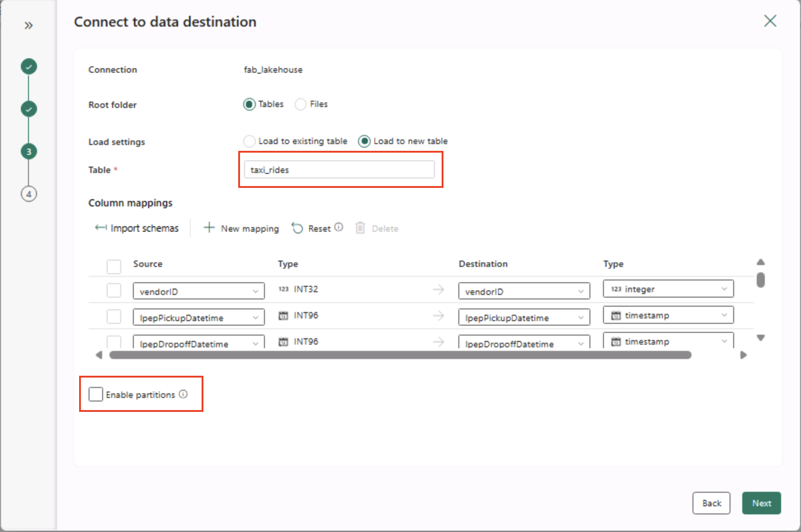
Task: Open info tooltip next to Reset
Action: [x=339, y=227]
